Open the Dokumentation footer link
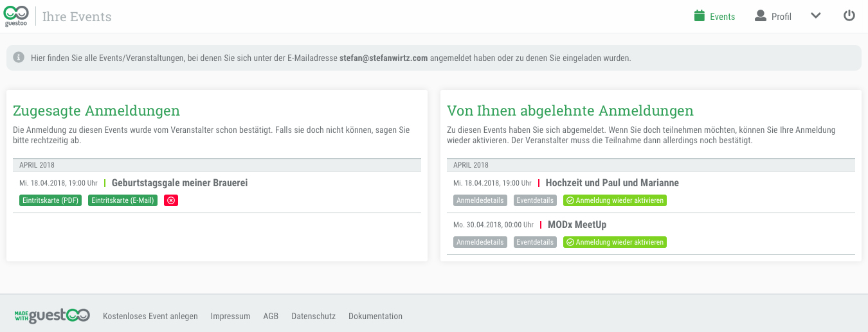Screen dimensions: 868x332 [375, 316]
